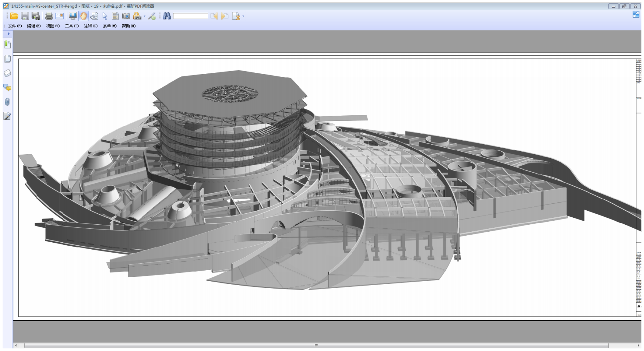Open the 文件(F) menu
The width and height of the screenshot is (644, 351).
pyautogui.click(x=15, y=26)
